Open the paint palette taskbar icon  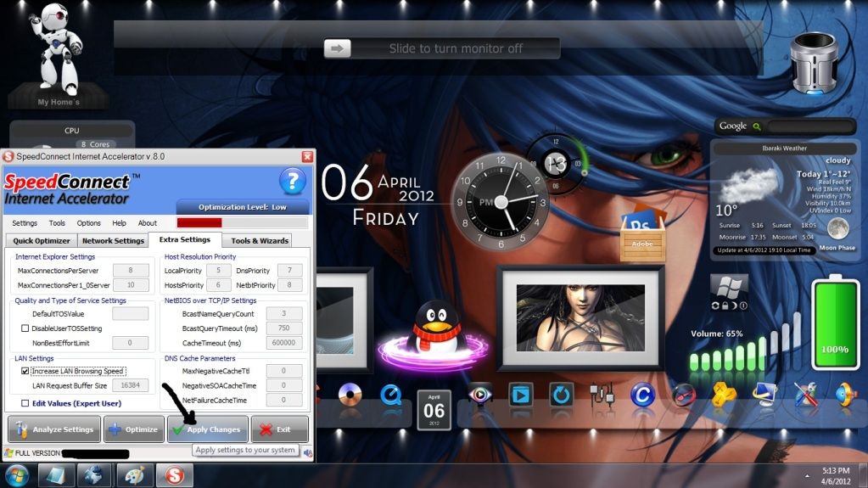point(135,475)
